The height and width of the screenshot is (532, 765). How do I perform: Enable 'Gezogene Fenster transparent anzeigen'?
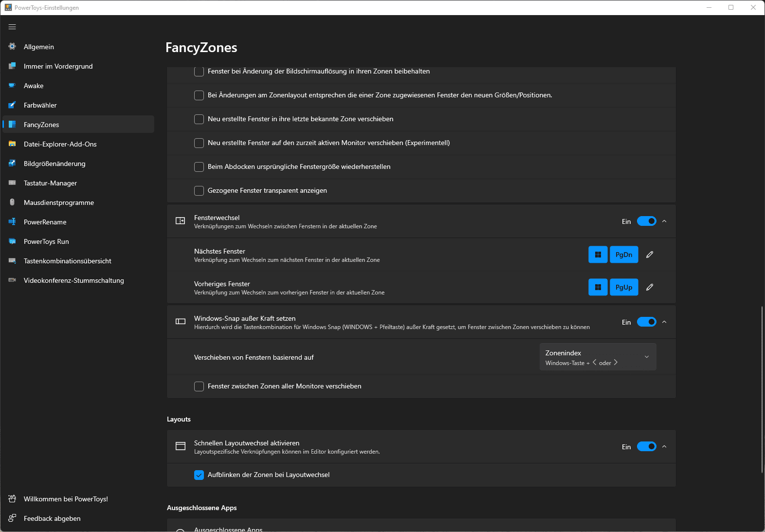199,191
